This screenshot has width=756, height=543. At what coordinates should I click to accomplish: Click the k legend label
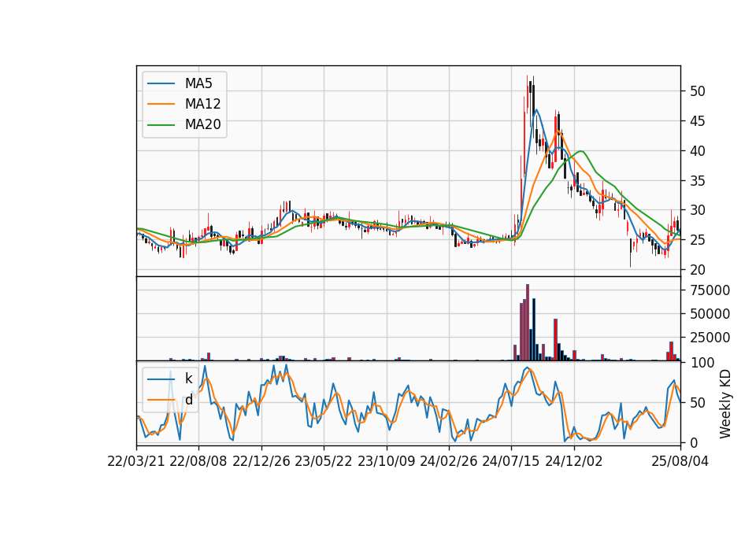pyautogui.click(x=188, y=379)
